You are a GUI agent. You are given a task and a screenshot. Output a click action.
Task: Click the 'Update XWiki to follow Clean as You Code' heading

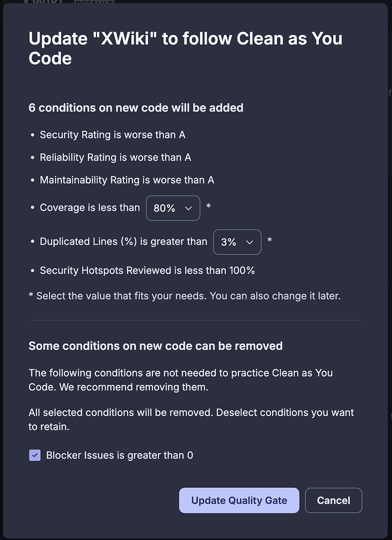tap(185, 48)
